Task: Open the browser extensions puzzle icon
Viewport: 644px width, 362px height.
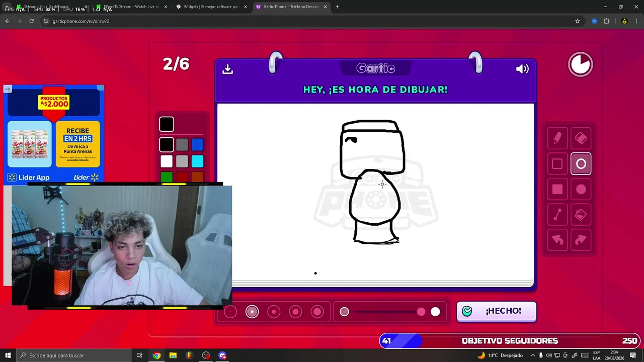Action: tap(606, 21)
